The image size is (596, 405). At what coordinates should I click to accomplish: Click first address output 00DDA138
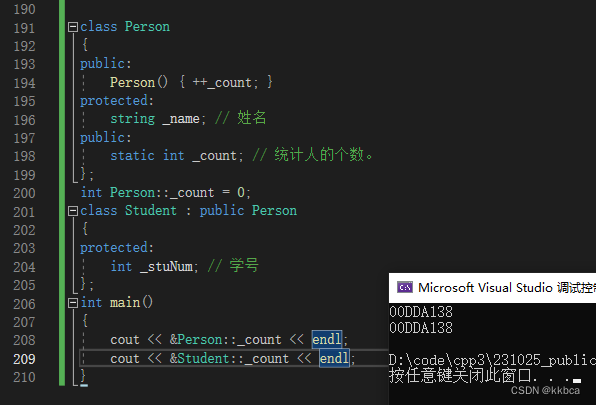pos(421,312)
